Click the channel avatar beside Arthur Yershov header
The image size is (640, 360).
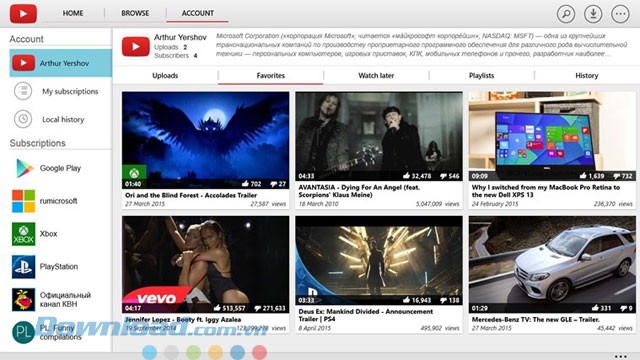click(136, 47)
